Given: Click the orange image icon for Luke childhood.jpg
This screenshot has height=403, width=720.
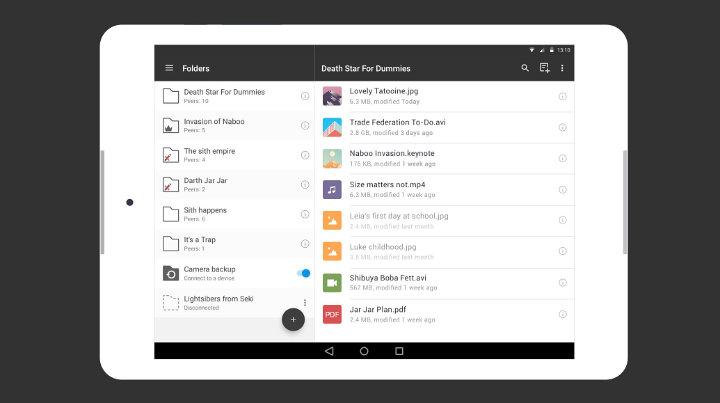Looking at the screenshot, I should pos(332,251).
